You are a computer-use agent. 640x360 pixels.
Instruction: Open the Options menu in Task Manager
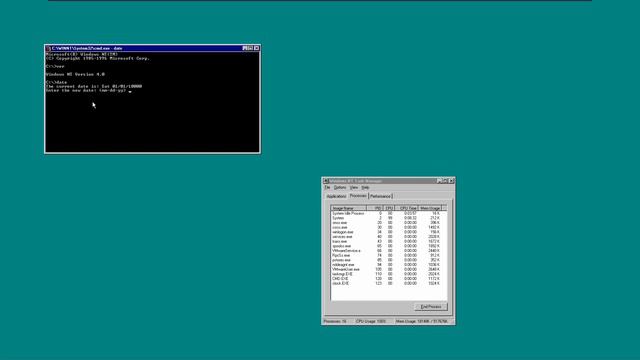coord(340,187)
